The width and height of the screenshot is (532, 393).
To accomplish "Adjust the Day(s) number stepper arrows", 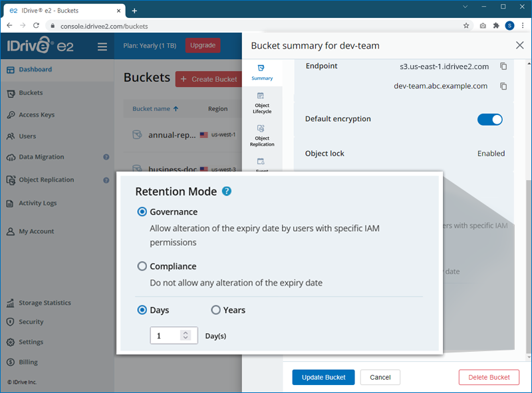I will (x=186, y=336).
